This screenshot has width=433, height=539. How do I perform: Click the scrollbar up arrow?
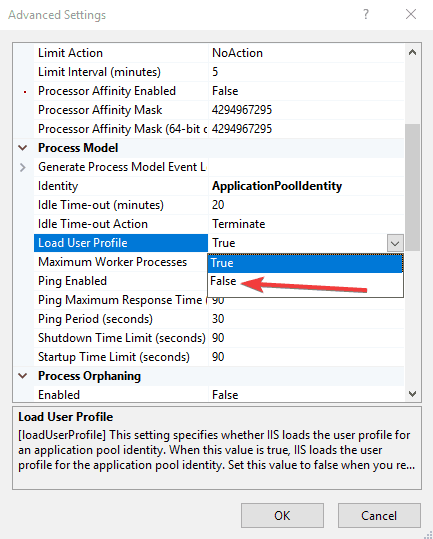pos(412,52)
